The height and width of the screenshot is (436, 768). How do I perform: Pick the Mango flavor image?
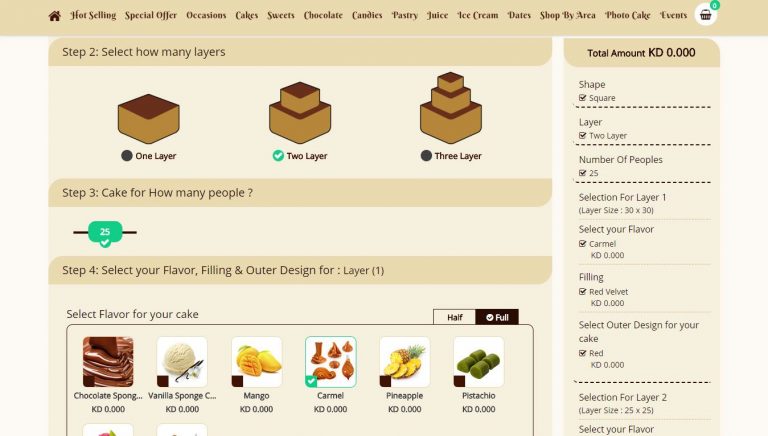click(257, 362)
